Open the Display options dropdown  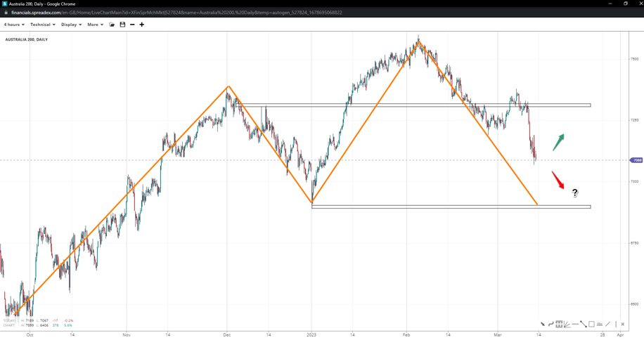71,25
